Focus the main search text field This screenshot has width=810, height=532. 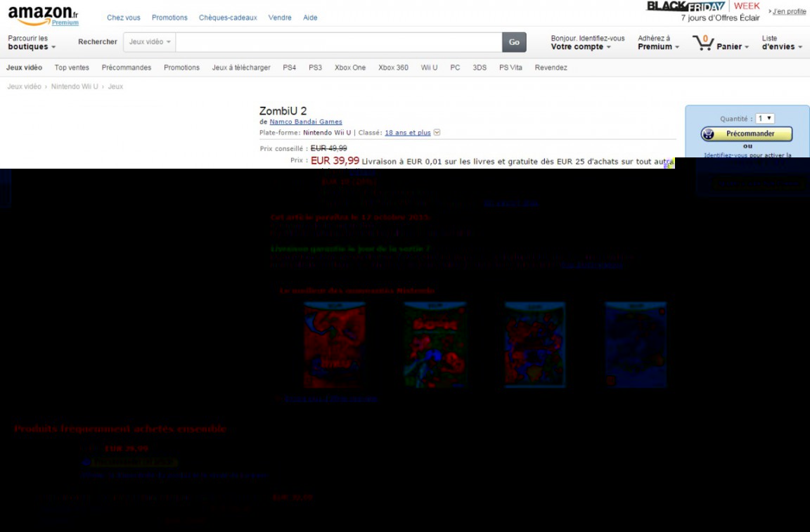pyautogui.click(x=338, y=42)
